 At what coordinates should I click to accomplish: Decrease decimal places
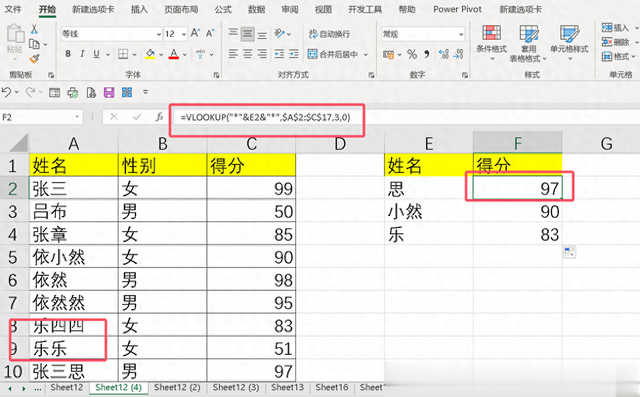[459, 54]
